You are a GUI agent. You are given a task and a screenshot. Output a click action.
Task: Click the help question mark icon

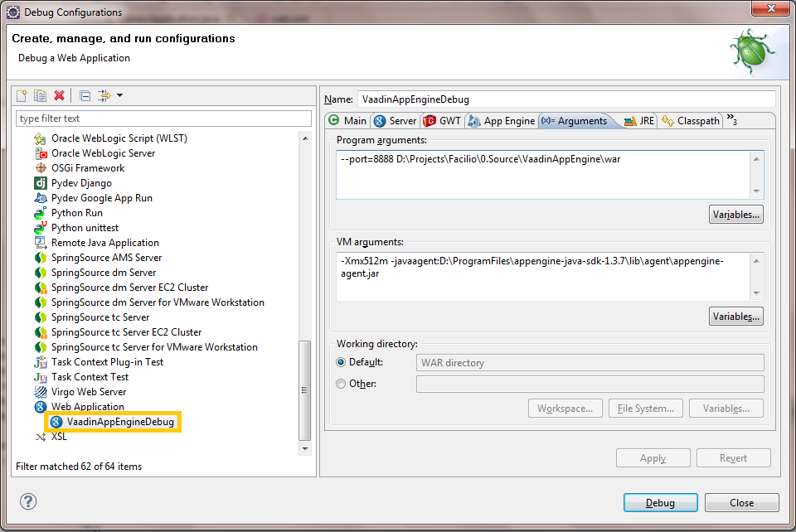[28, 501]
